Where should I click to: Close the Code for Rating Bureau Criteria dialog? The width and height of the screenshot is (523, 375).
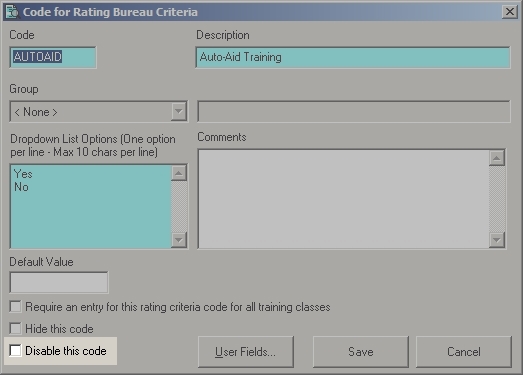coord(510,12)
